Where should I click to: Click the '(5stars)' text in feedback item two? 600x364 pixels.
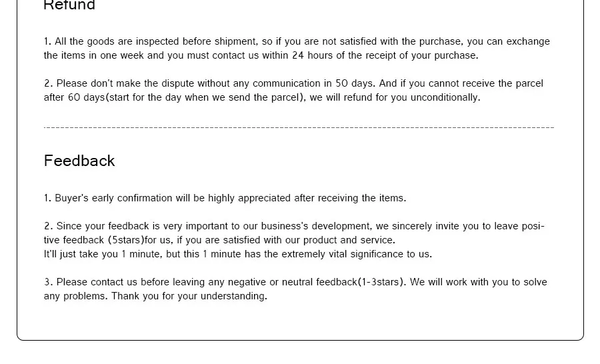pyautogui.click(x=126, y=241)
